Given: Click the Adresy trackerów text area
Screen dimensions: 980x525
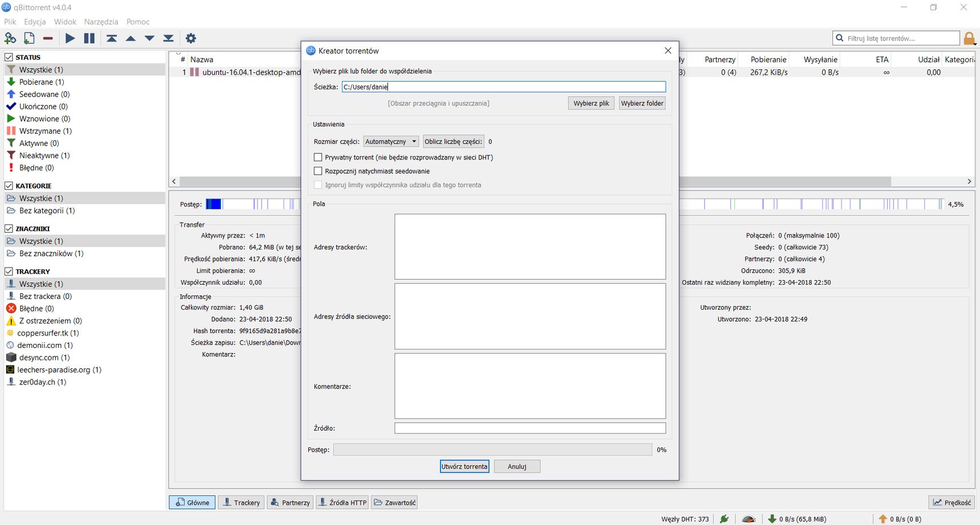Looking at the screenshot, I should [530, 247].
